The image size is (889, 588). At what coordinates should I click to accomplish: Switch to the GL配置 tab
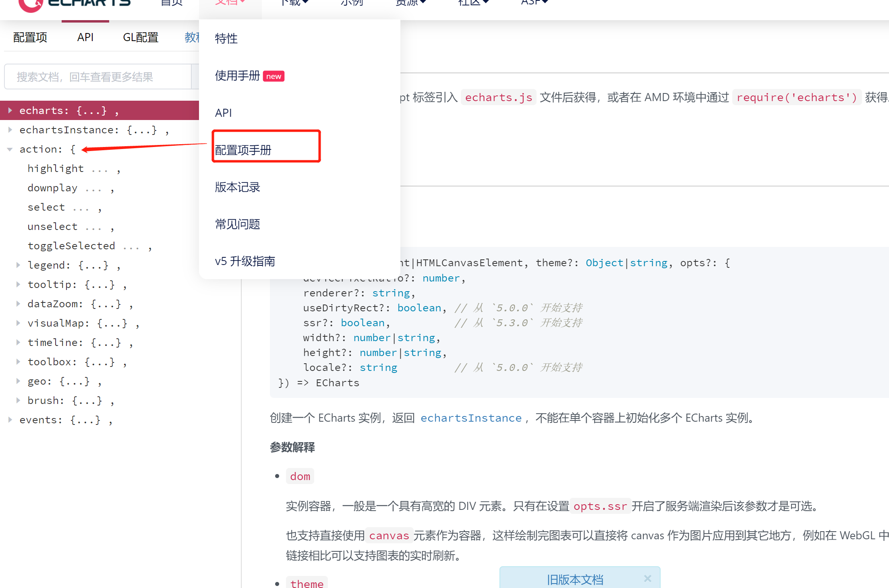tap(140, 37)
